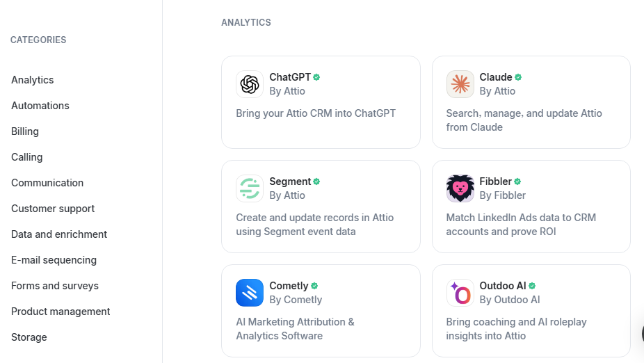The image size is (644, 363).
Task: Open the Forms and surveys category
Action: [x=55, y=286]
